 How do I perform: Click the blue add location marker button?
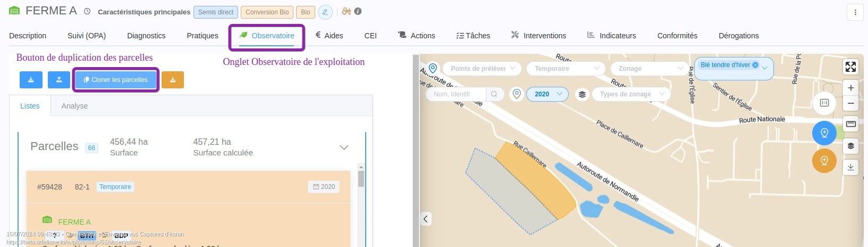(x=824, y=133)
